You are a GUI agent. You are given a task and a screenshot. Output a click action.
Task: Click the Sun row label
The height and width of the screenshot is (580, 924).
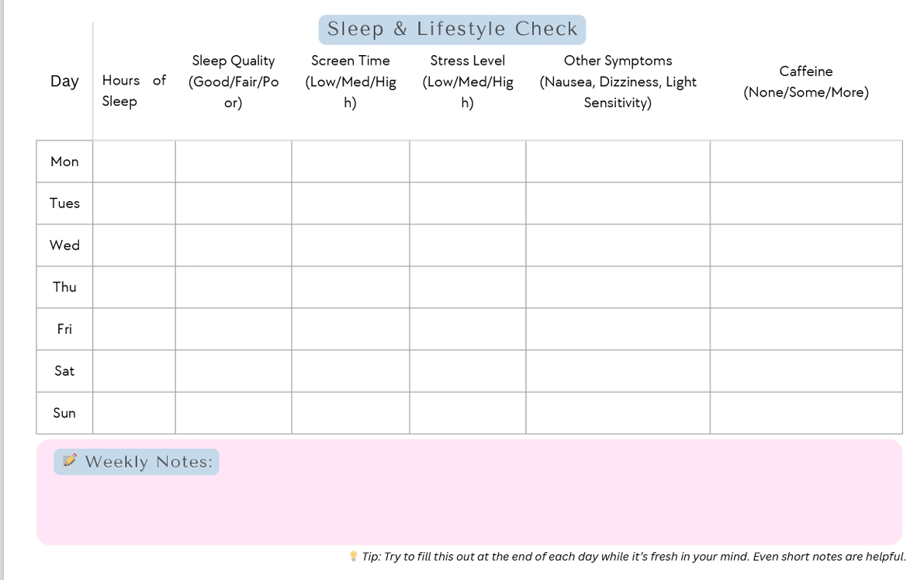64,413
